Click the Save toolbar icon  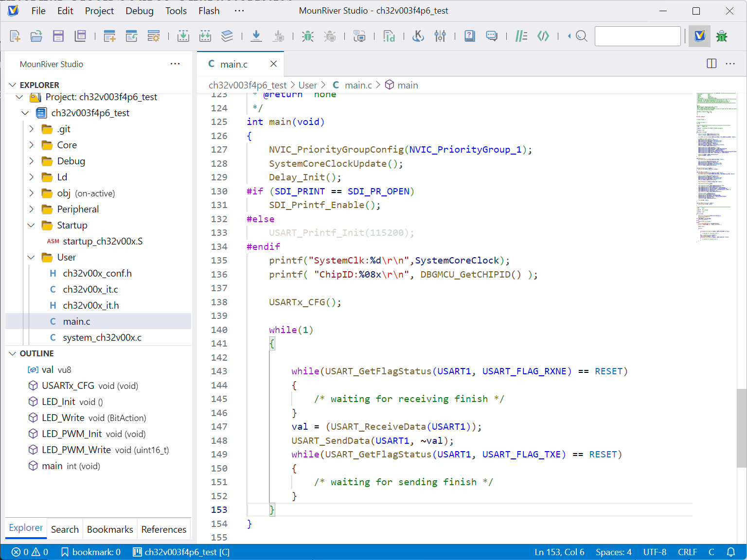[58, 36]
